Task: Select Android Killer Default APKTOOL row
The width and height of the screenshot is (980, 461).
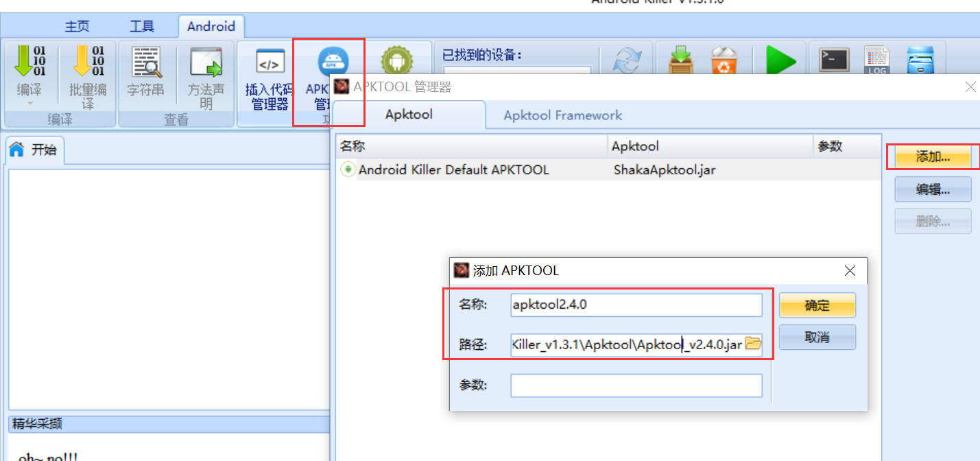Action: [609, 170]
